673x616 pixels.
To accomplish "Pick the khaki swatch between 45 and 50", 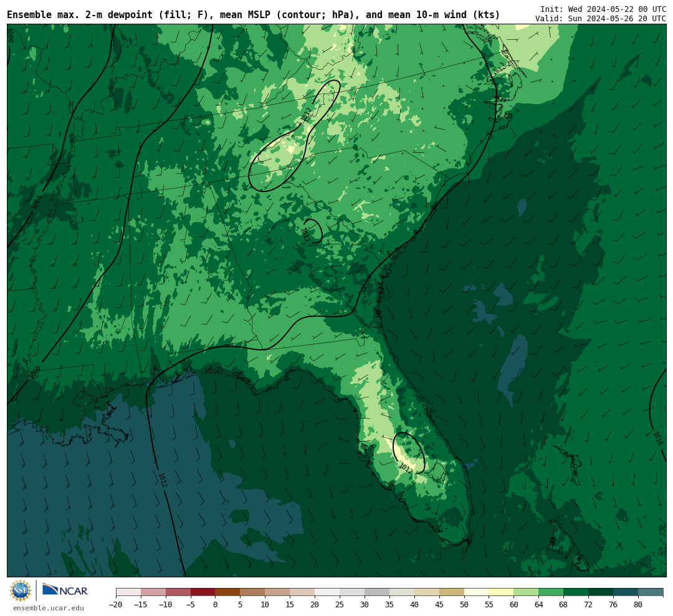I will pyautogui.click(x=452, y=592).
